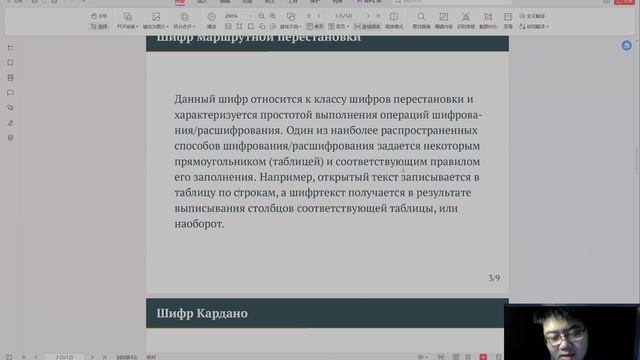Screen dimensions: 640x360
Task: Click the page number field in toolbar
Action: coord(344,16)
